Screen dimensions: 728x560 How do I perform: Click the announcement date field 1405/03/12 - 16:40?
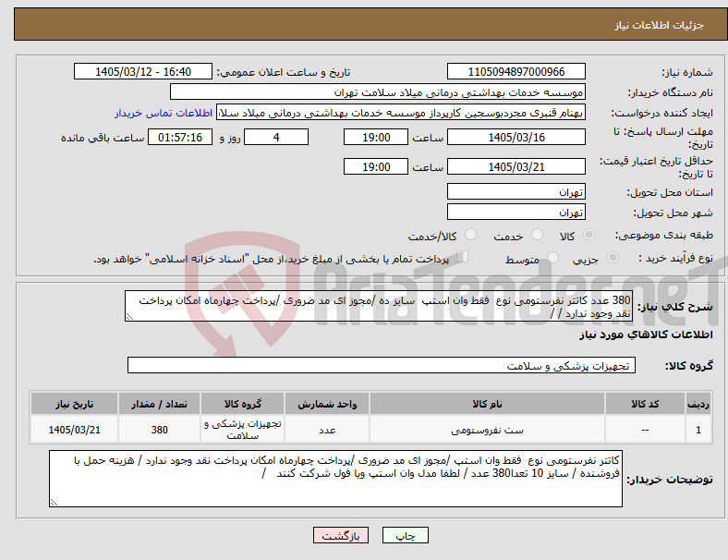click(143, 71)
